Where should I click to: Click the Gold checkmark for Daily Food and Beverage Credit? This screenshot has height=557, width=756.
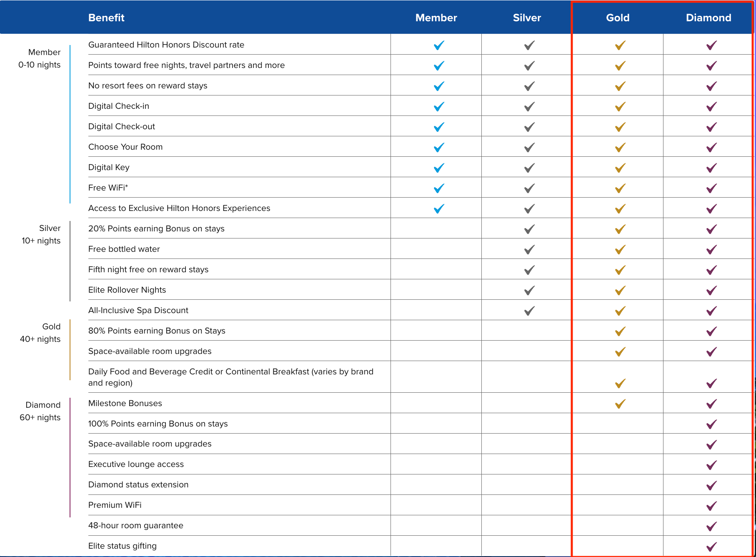[x=620, y=383]
